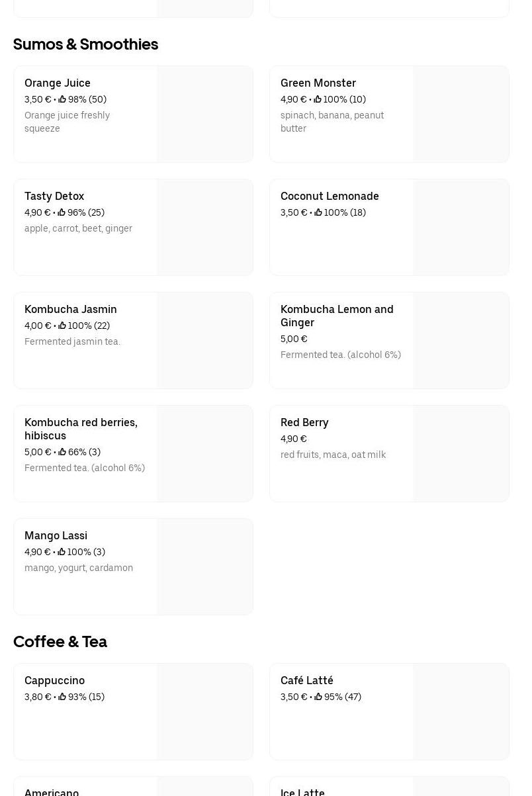Select the Coconut Lemonade item name
532x796 pixels.
point(330,196)
